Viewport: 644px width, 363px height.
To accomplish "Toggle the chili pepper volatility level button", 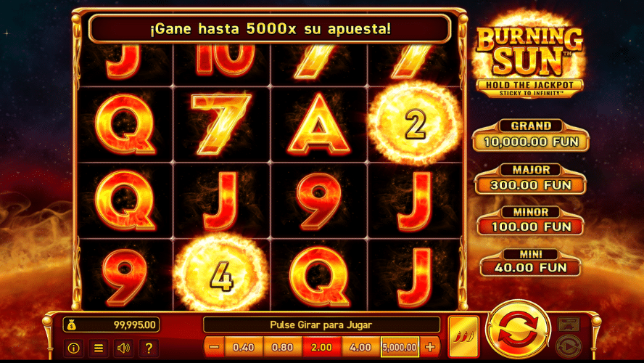I will [463, 336].
